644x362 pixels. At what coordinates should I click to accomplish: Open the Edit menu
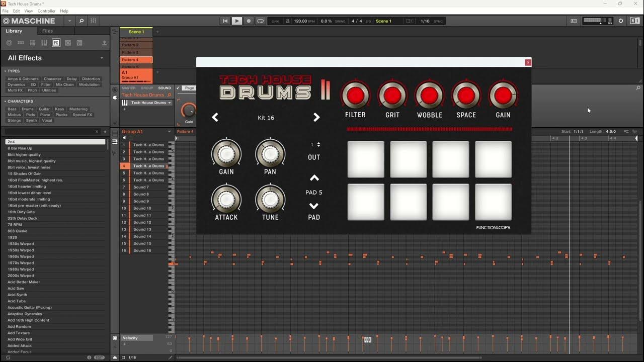click(17, 11)
